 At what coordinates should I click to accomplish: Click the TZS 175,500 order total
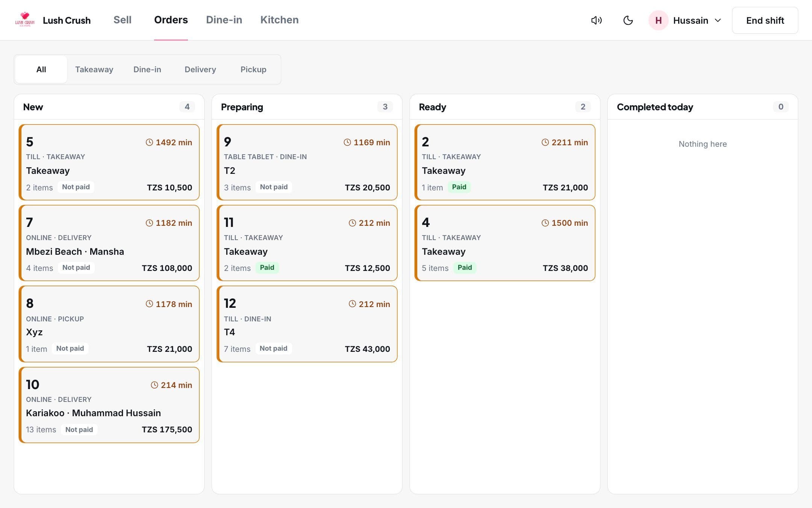(167, 429)
